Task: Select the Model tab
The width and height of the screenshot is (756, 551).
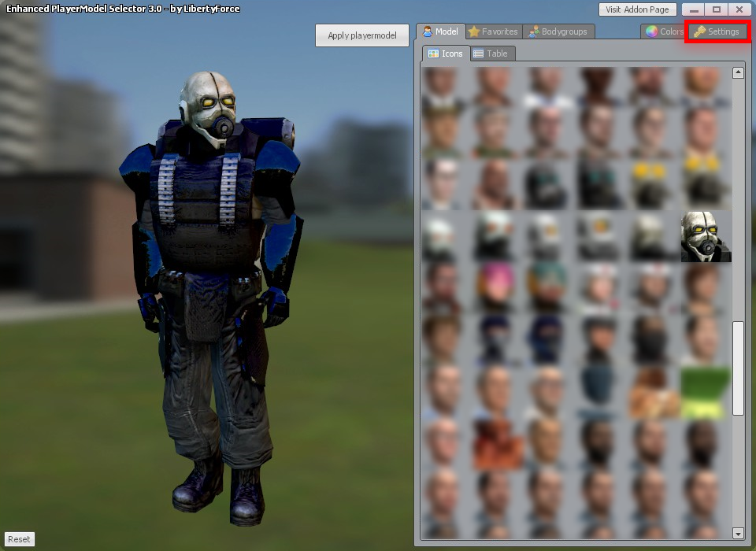Action: tap(441, 31)
